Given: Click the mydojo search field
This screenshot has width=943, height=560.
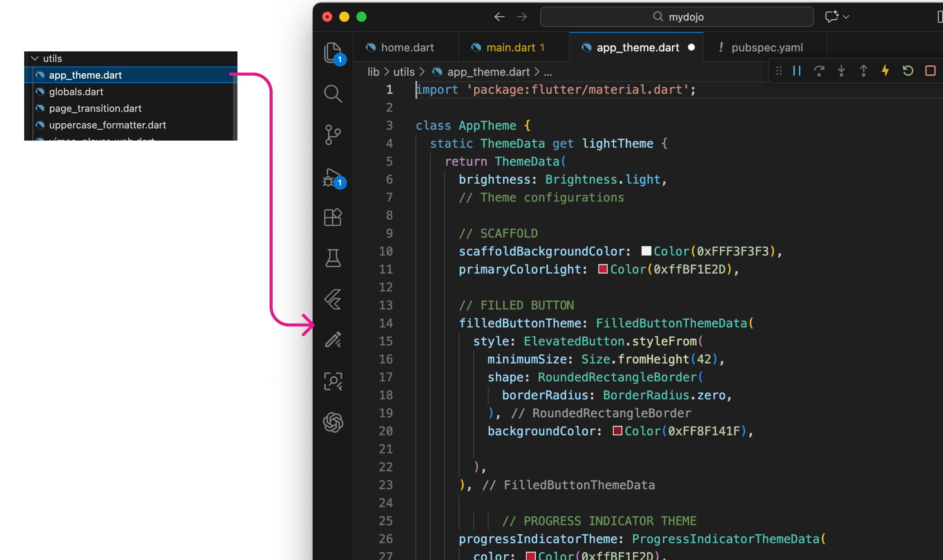Looking at the screenshot, I should click(677, 17).
